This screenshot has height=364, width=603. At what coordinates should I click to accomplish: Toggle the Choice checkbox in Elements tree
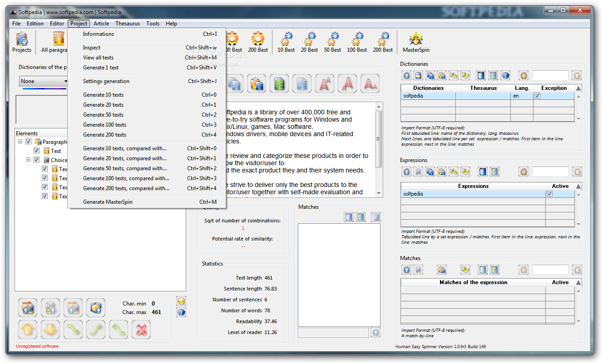(37, 160)
